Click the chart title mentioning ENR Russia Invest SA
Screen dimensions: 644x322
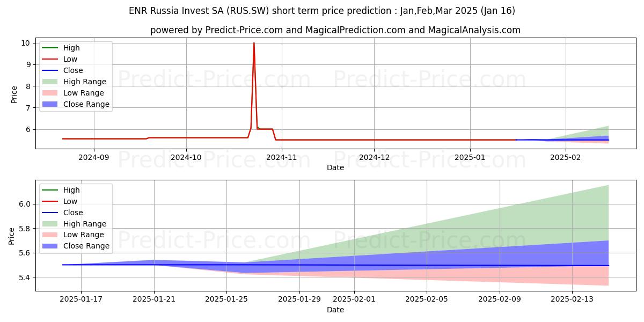(322, 11)
